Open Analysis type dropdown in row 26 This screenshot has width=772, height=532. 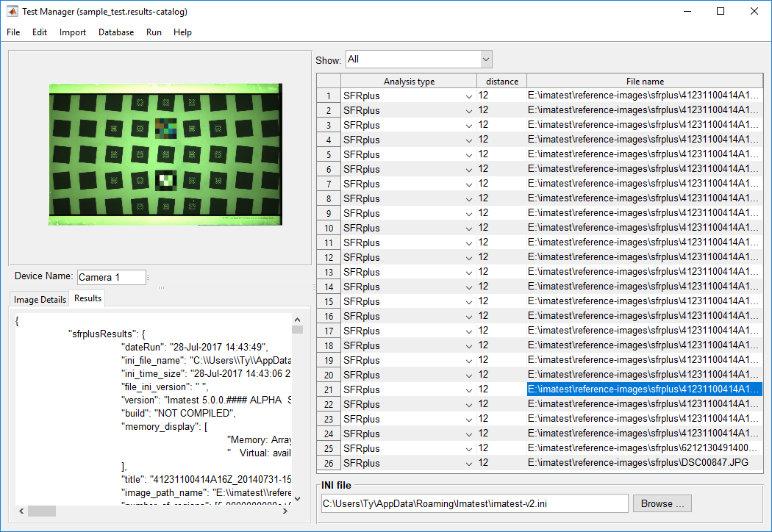(469, 464)
